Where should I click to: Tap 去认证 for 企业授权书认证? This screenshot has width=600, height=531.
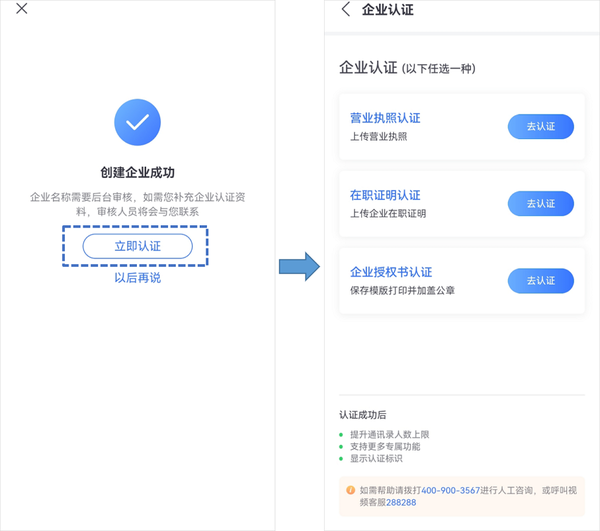[541, 281]
